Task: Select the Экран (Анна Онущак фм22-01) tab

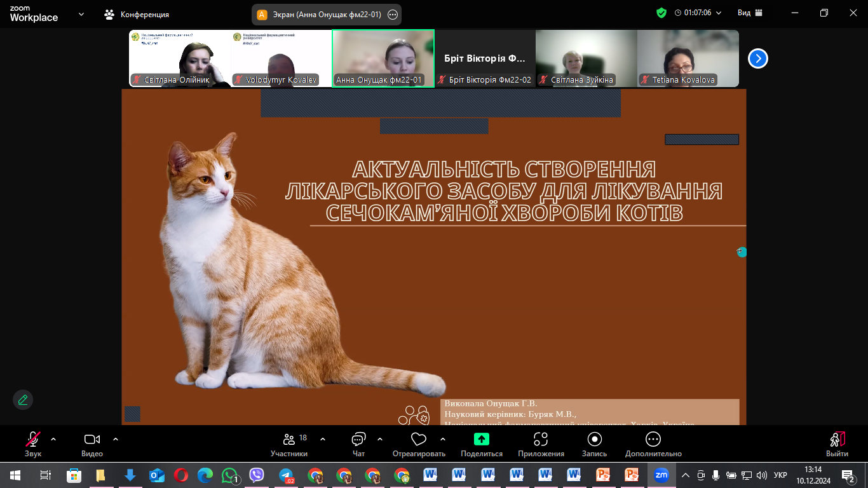Action: coord(327,14)
